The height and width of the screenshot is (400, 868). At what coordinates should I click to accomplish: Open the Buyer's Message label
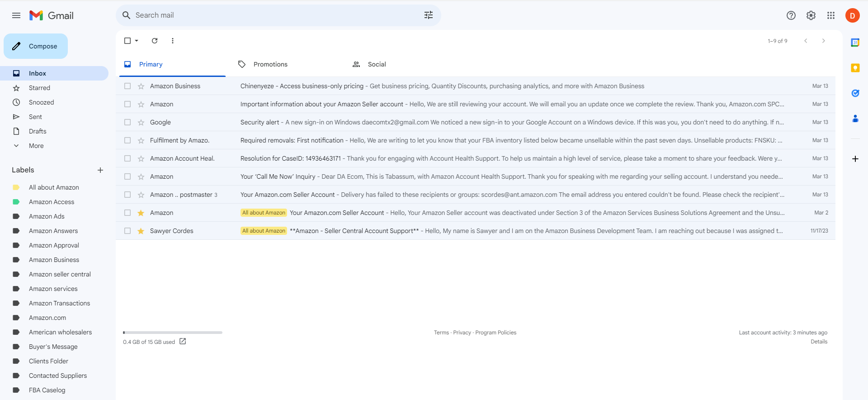54,347
